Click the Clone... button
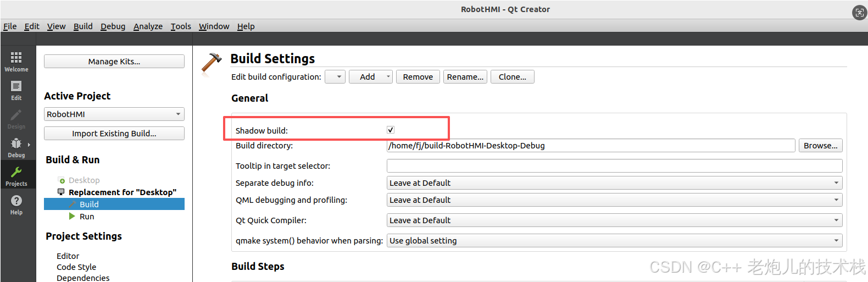This screenshot has width=868, height=282. pos(513,77)
